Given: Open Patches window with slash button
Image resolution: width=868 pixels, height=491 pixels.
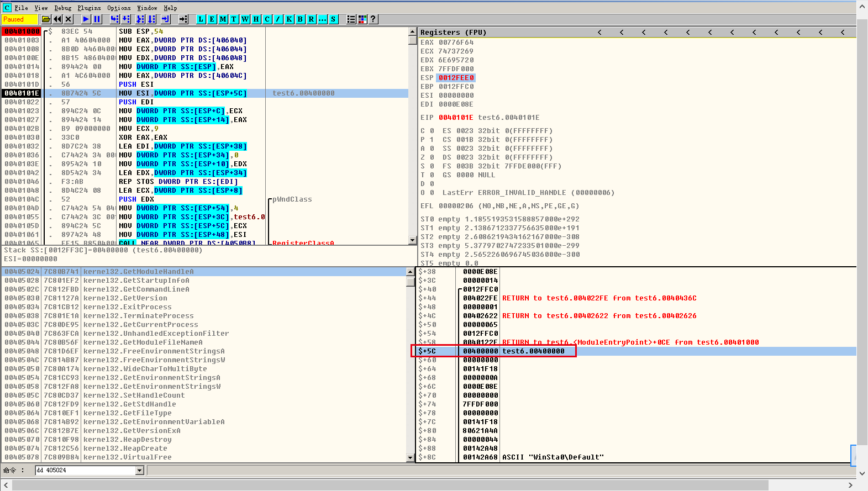Looking at the screenshot, I should [x=278, y=19].
